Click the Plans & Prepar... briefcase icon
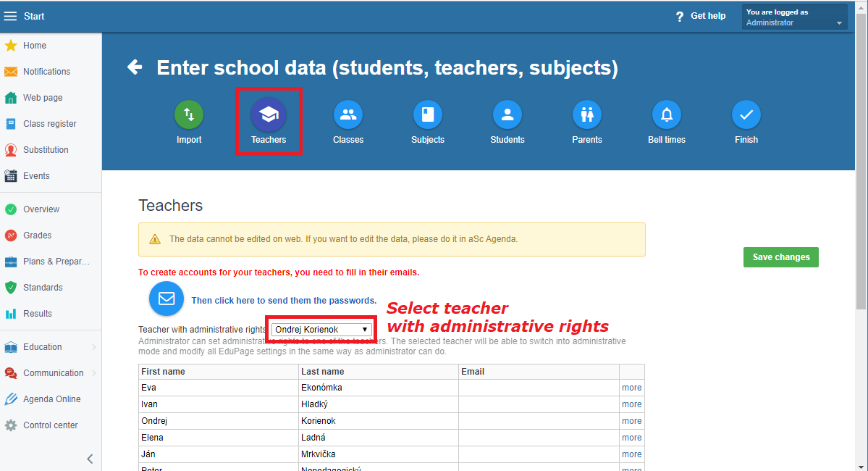 [11, 261]
